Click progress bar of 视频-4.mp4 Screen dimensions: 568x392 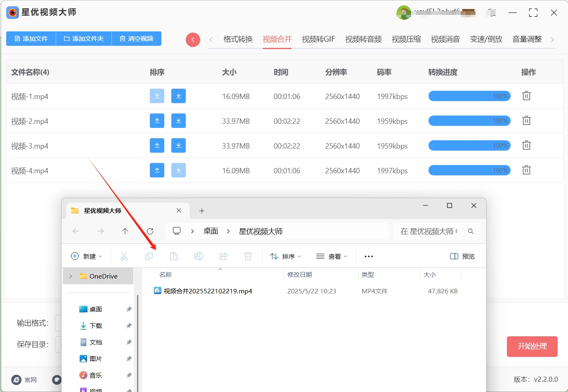click(469, 170)
